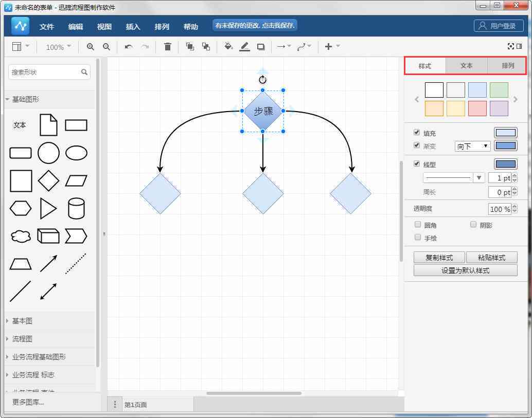532x418 pixels.
Task: Toggle shadow toolbar icon
Action: 261,47
